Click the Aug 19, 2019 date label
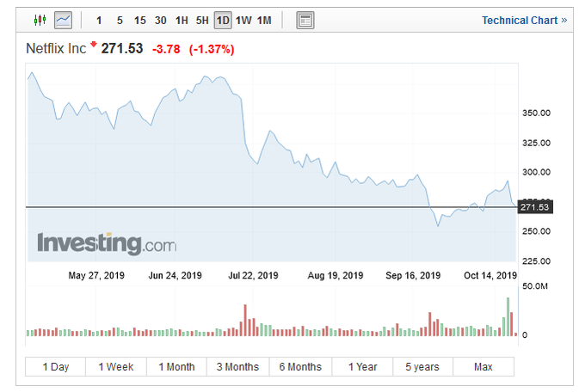The image size is (585, 392). click(x=335, y=276)
